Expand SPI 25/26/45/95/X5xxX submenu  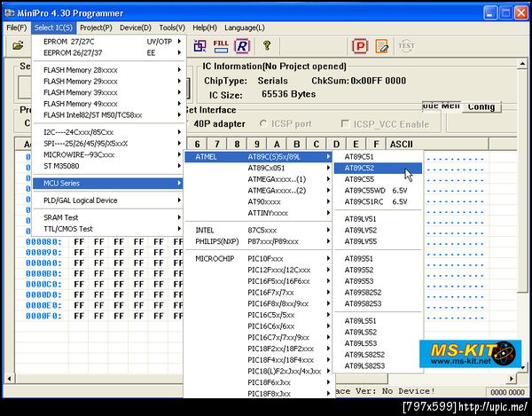(x=108, y=143)
